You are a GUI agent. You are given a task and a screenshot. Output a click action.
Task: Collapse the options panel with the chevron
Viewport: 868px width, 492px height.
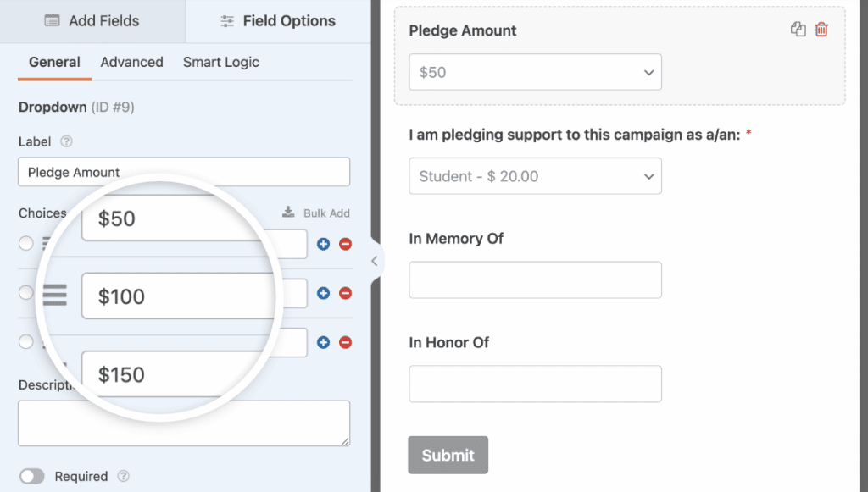coord(376,261)
